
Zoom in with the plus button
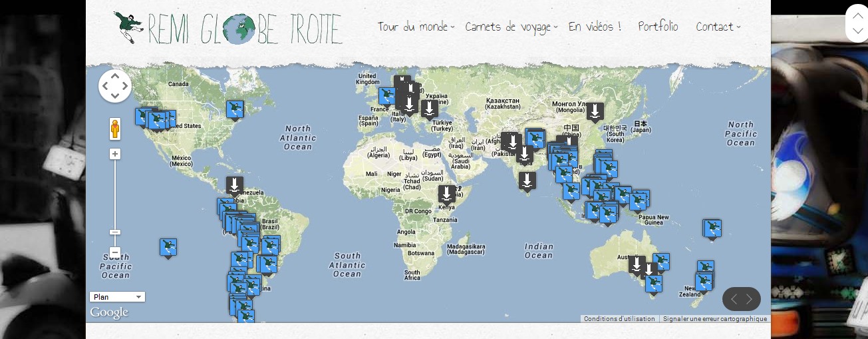point(115,154)
